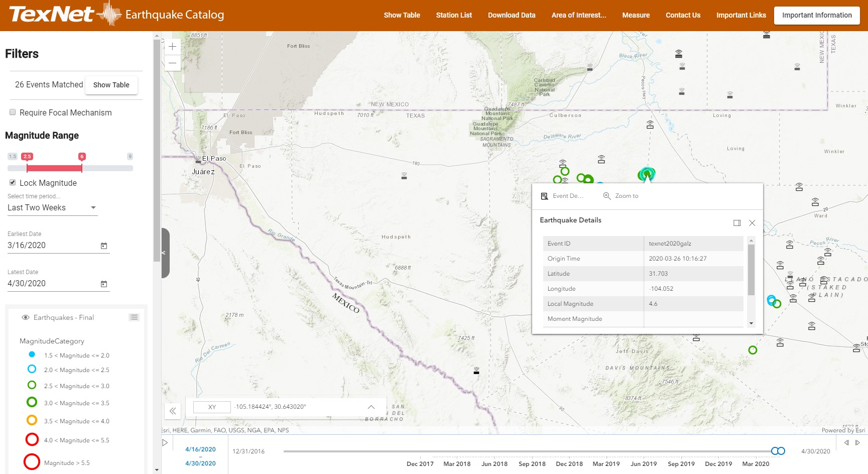Screen dimensions: 868x474
Task: Dock the Earthquake Details popup
Action: 736,223
